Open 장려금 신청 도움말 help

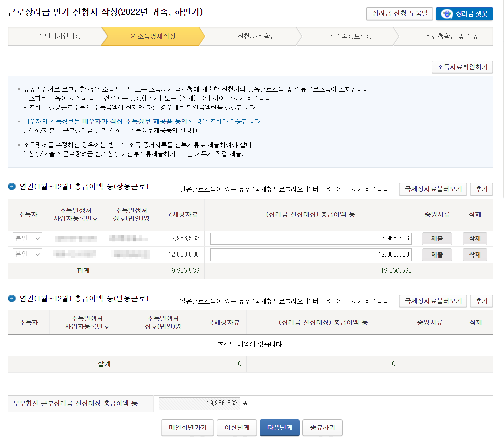click(x=399, y=14)
